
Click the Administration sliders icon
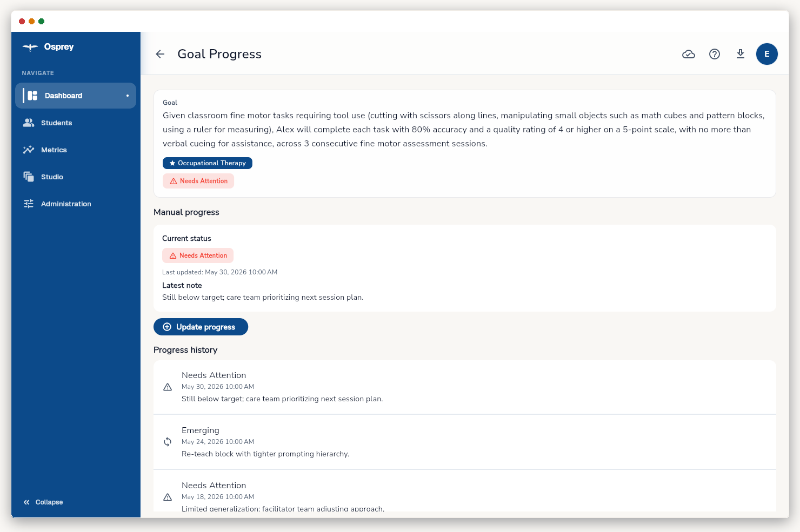click(29, 204)
